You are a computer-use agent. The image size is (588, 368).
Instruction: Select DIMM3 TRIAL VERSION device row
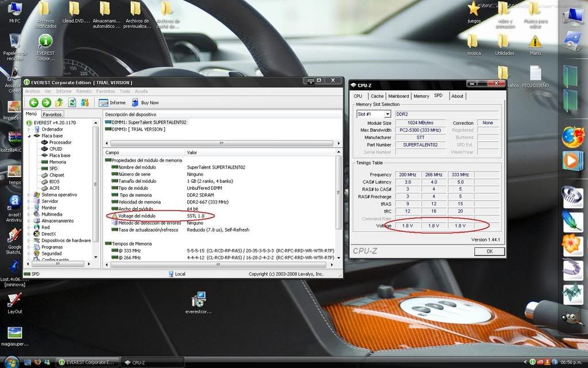tap(135, 129)
